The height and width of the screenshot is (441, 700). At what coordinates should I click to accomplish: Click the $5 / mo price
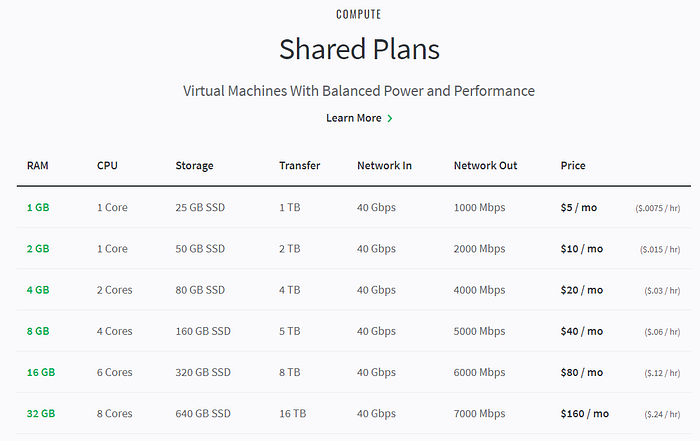coord(579,208)
